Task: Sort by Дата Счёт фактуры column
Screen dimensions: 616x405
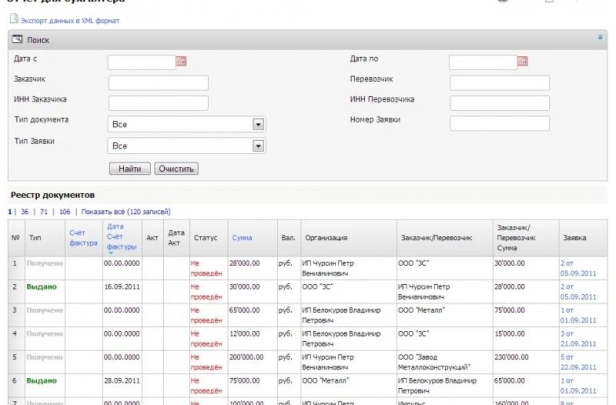Action: click(x=120, y=238)
